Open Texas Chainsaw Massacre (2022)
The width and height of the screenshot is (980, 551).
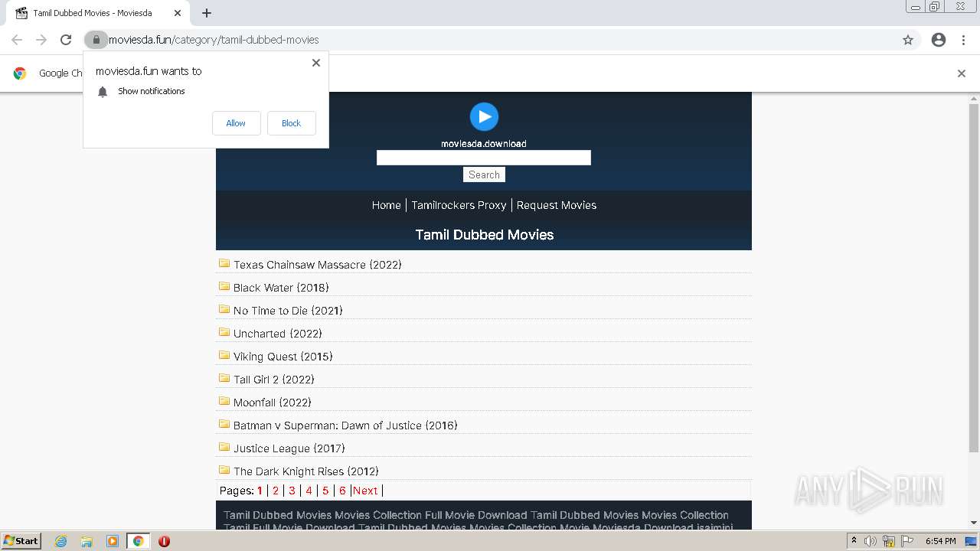tap(318, 265)
